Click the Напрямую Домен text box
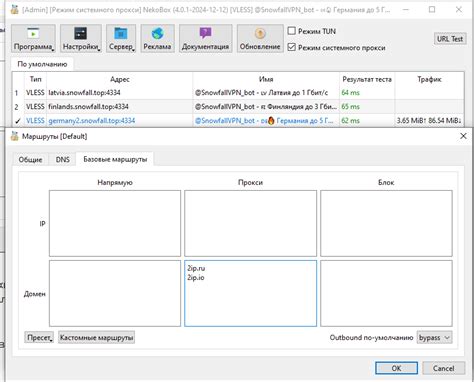The height and width of the screenshot is (382, 474). 115,293
